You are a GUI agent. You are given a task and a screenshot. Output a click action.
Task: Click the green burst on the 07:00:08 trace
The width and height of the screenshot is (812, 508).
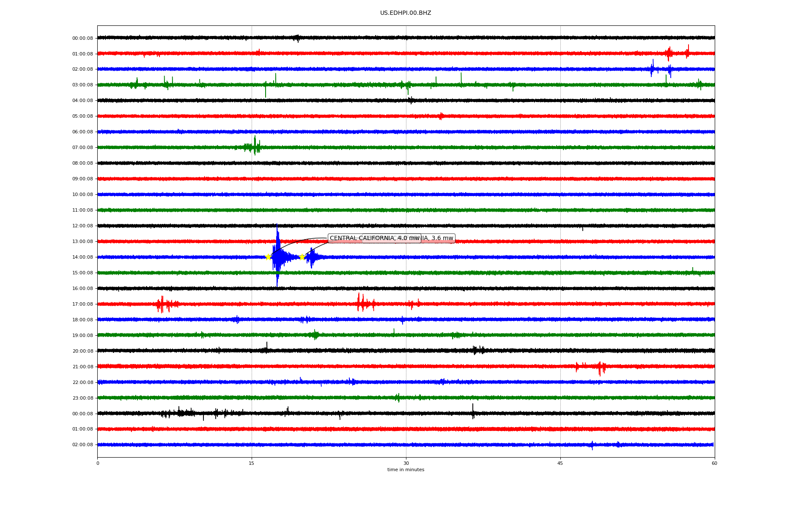[254, 146]
